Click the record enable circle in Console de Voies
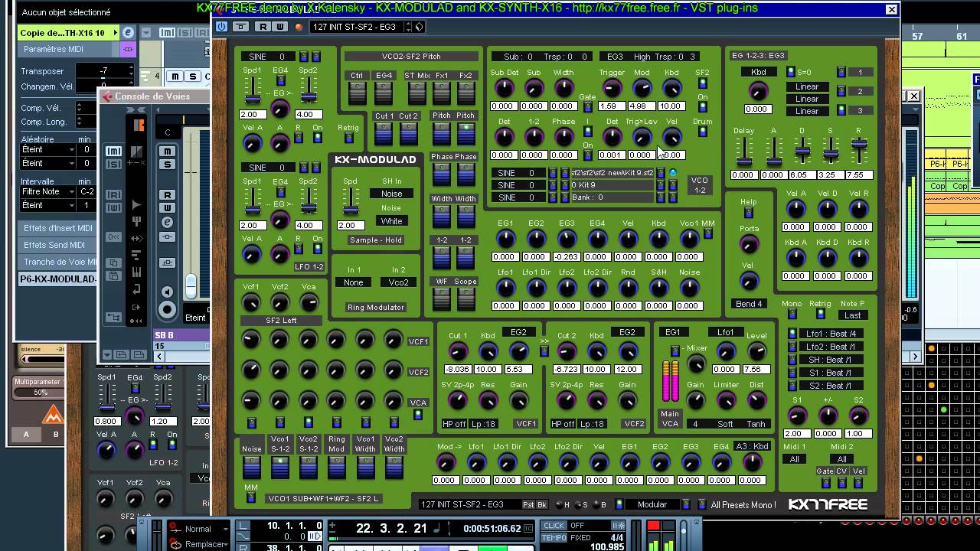 tap(168, 309)
